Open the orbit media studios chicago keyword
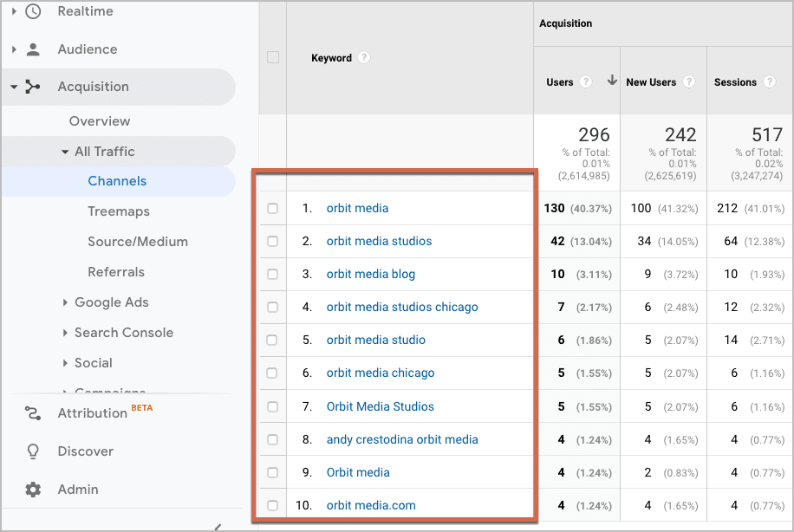Viewport: 794px width, 532px height. click(402, 307)
